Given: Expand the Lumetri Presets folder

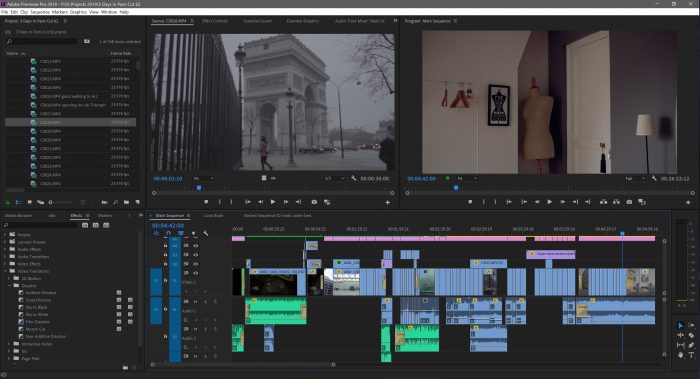Looking at the screenshot, I should point(5,242).
